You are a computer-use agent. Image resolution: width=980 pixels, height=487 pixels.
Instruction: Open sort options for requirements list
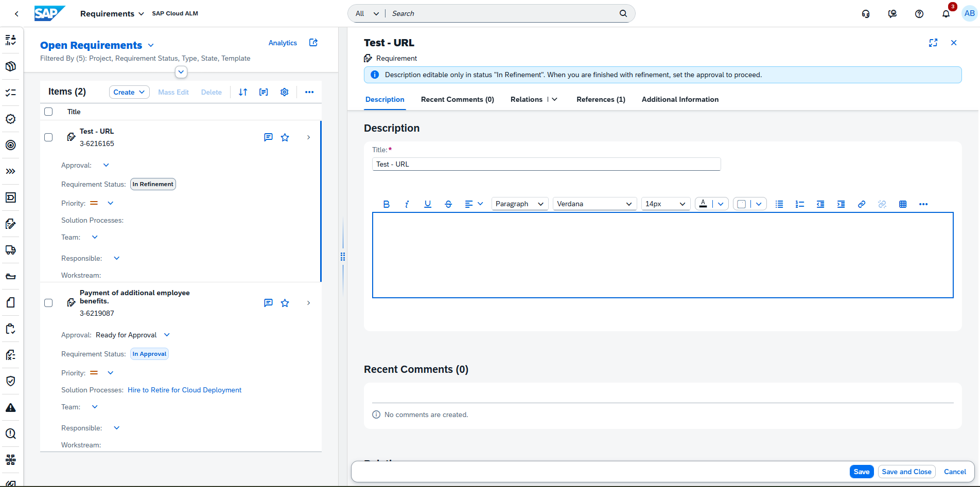pos(243,92)
